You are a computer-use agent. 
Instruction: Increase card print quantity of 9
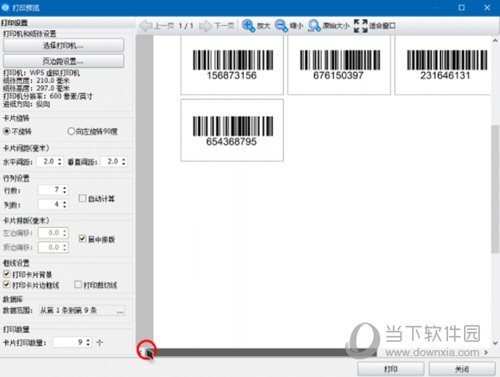pyautogui.click(x=88, y=340)
